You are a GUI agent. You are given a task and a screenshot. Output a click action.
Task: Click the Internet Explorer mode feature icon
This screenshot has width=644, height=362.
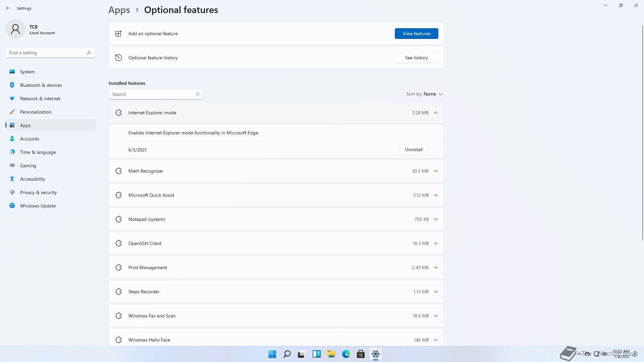[x=118, y=113]
